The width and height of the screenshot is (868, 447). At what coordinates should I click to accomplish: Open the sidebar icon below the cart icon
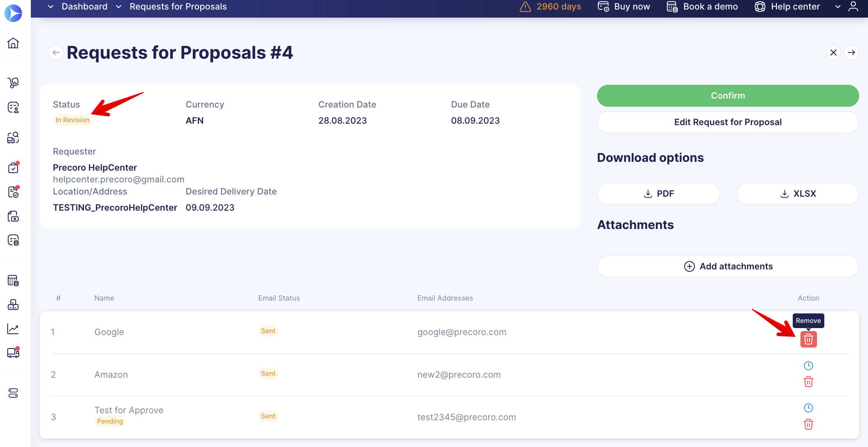pyautogui.click(x=13, y=108)
